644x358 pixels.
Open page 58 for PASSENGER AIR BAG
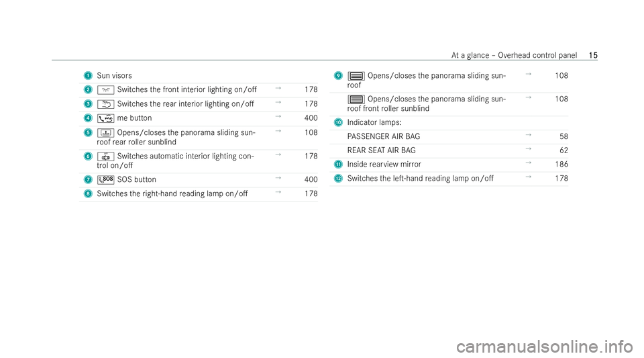[x=563, y=136]
